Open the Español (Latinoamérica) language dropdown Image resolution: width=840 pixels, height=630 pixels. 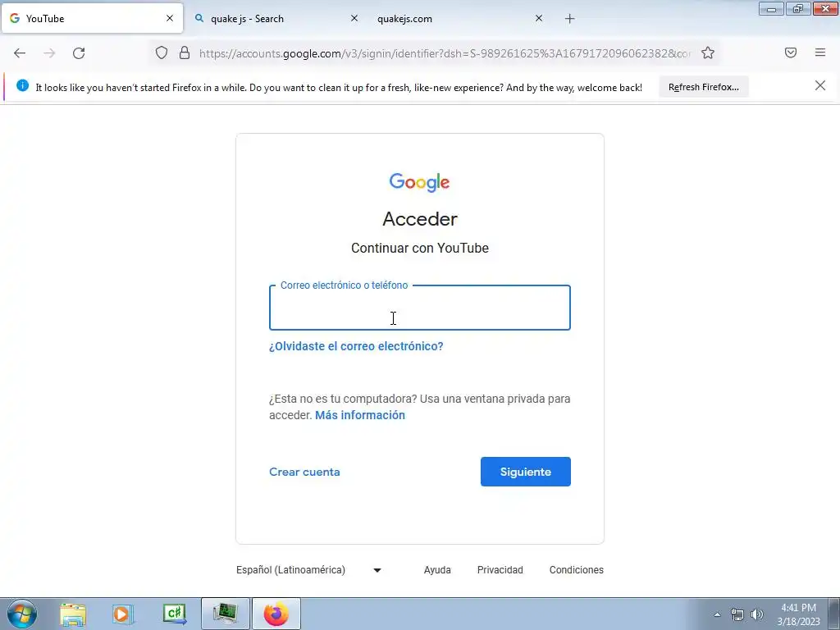point(309,570)
